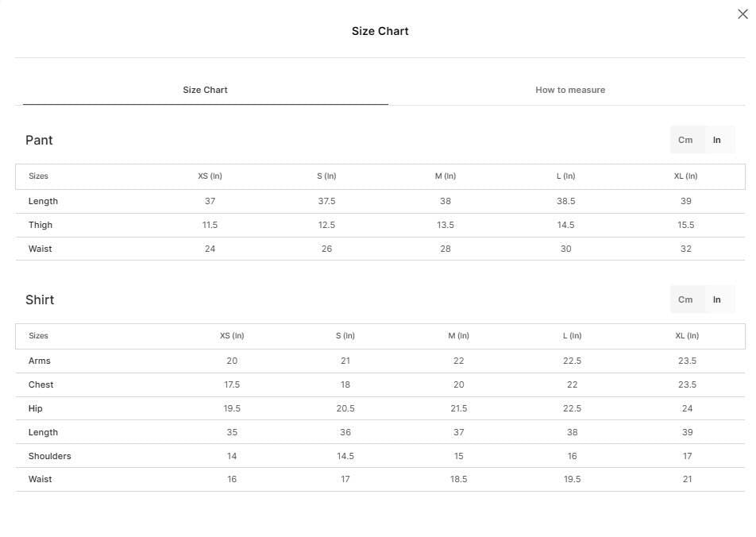Viewport: 756px width, 537px height.
Task: Click the Pant section heading
Action: pyautogui.click(x=39, y=140)
